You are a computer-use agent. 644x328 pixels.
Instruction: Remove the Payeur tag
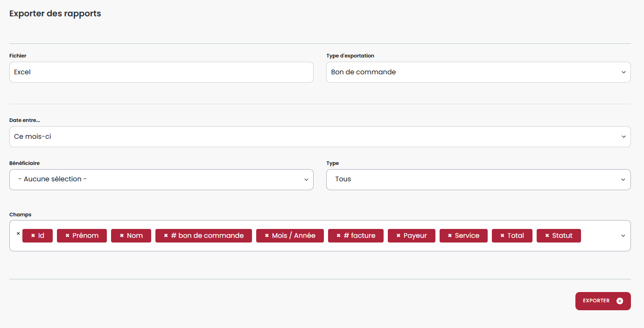[398, 236]
